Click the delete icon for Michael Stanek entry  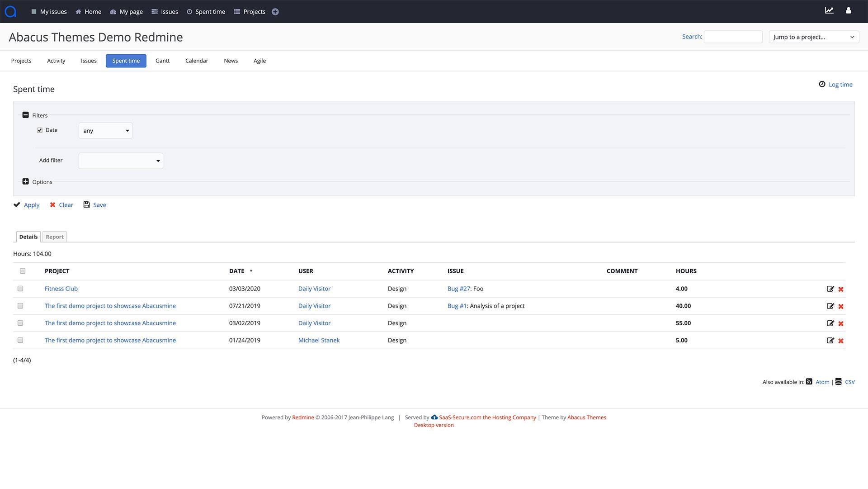pyautogui.click(x=840, y=341)
